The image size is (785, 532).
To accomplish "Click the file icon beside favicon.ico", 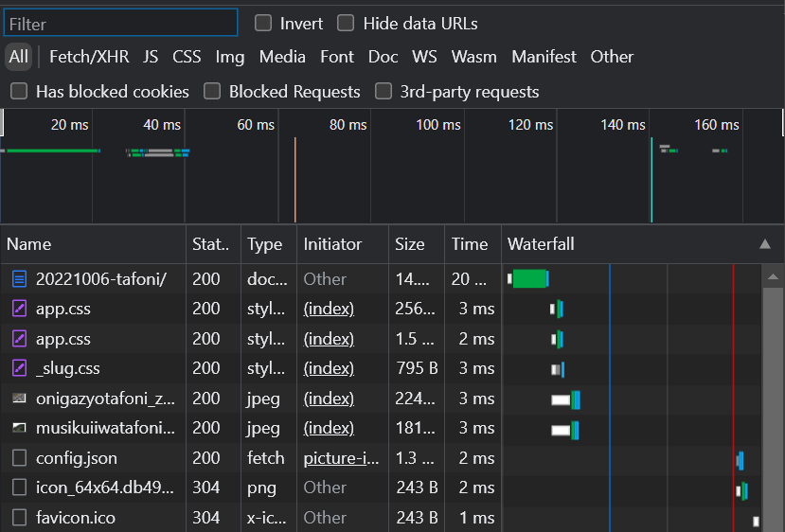I will point(19,518).
